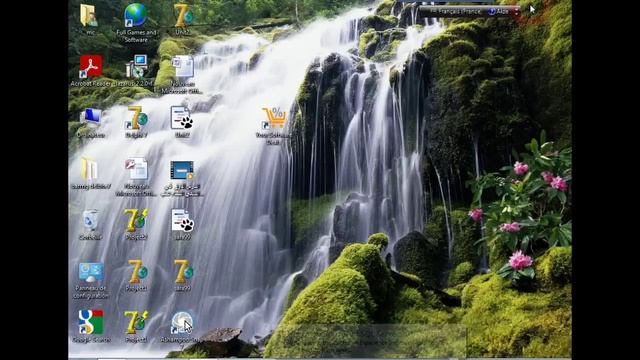
Task: Select paw-print file below the Arabic video file
Action: coord(182,221)
